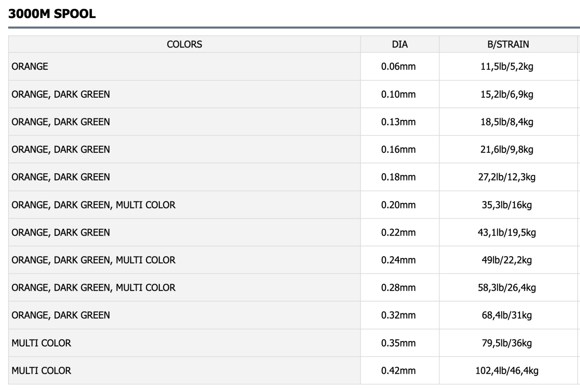This screenshot has width=580, height=392.
Task: Click the 102,4lb/46,4kg strain cell
Action: (x=507, y=371)
